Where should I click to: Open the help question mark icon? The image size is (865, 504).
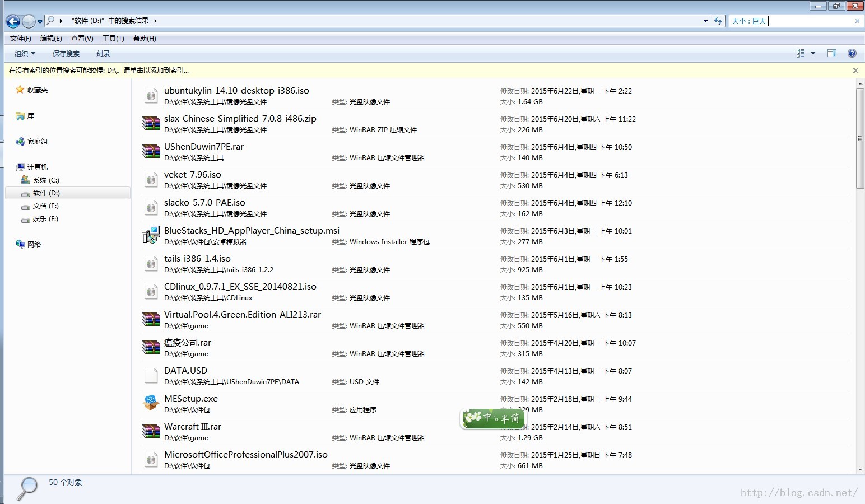point(852,53)
